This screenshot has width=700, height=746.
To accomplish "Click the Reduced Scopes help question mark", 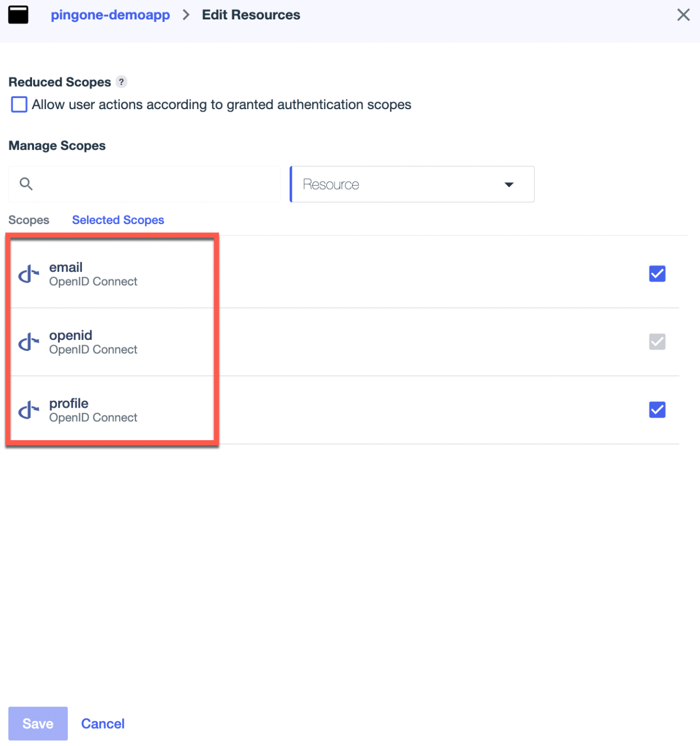I will coord(121,82).
